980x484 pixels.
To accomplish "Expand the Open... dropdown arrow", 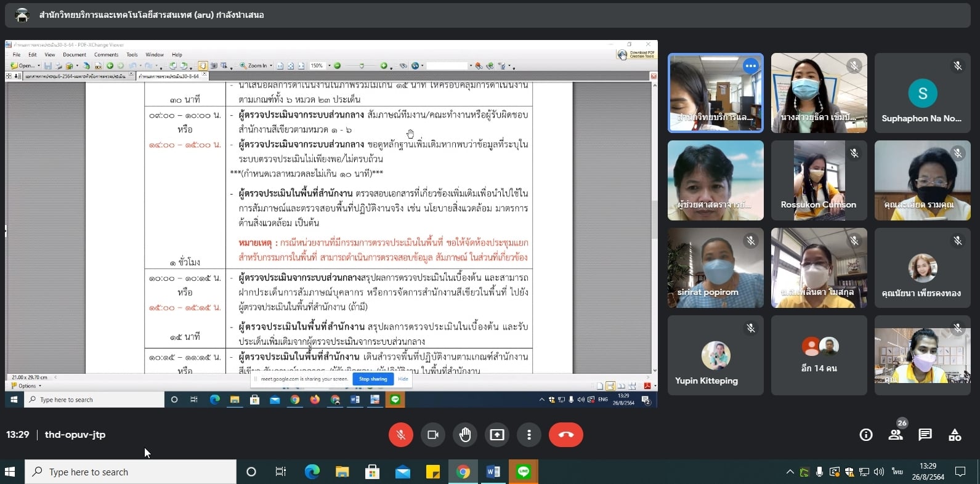I will [x=39, y=65].
